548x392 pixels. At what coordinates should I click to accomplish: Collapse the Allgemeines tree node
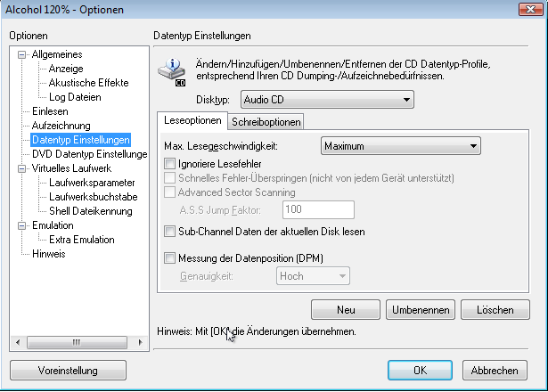coord(21,54)
